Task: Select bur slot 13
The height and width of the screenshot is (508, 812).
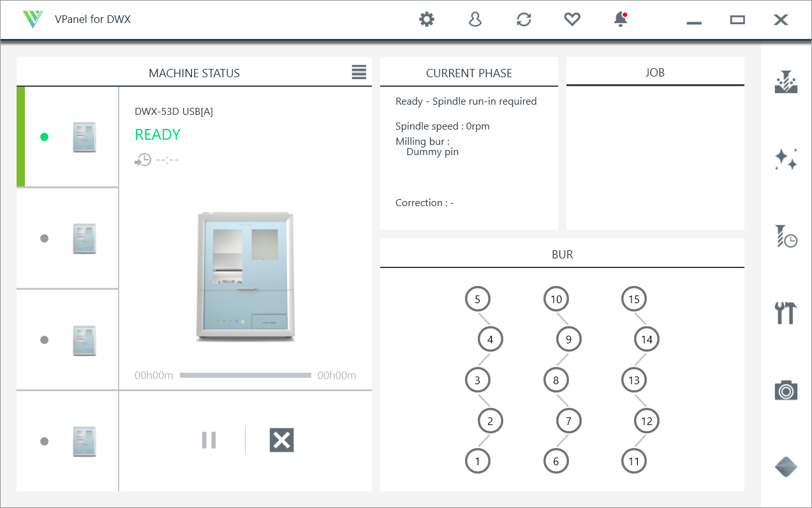Action: coord(634,380)
